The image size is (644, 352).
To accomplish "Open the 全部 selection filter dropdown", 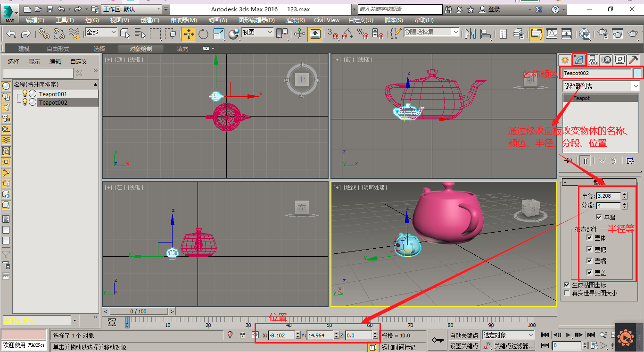I will 115,32.
